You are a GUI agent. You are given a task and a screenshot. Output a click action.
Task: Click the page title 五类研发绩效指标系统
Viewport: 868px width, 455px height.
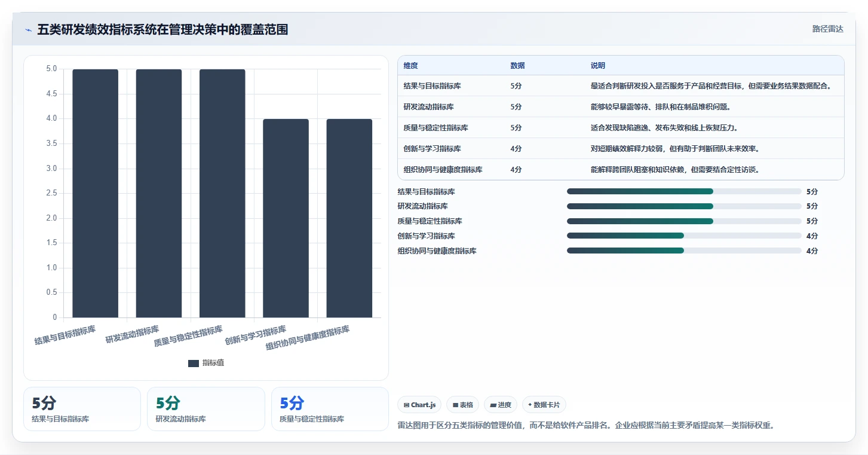point(162,29)
